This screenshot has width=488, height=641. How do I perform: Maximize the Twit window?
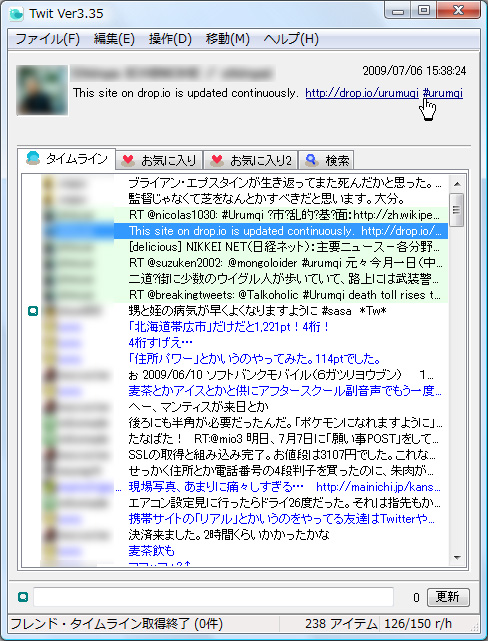pos(424,10)
